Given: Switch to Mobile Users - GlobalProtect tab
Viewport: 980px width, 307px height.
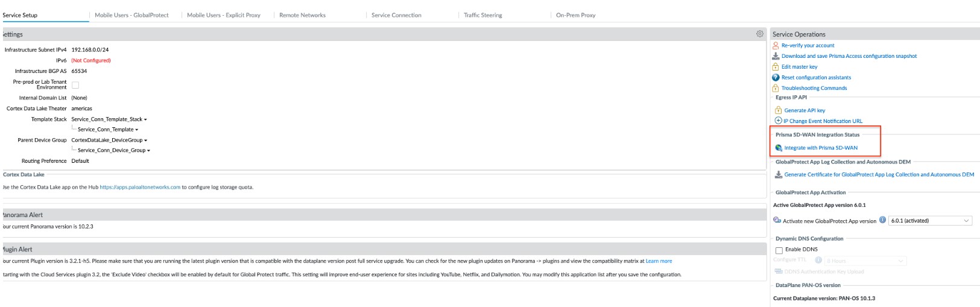Looking at the screenshot, I should pyautogui.click(x=131, y=15).
